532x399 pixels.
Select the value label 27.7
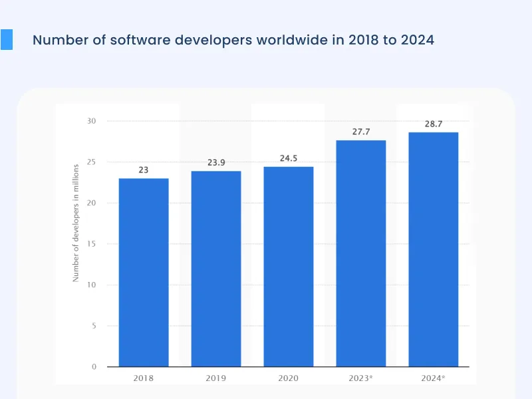coord(362,131)
